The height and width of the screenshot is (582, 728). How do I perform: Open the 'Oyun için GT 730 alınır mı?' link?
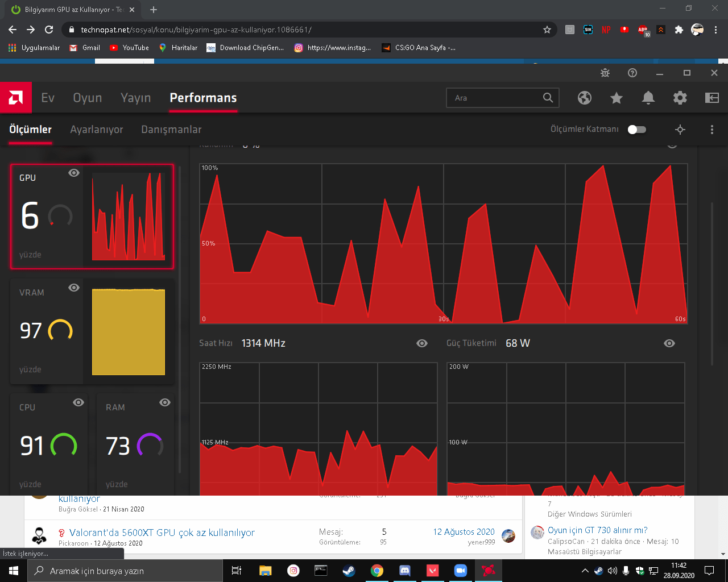tap(598, 530)
